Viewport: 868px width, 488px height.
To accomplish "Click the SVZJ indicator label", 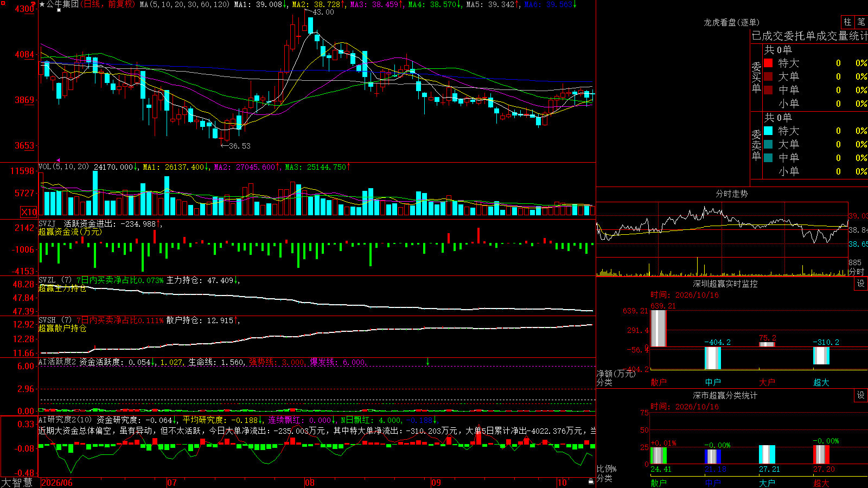I will [x=47, y=223].
